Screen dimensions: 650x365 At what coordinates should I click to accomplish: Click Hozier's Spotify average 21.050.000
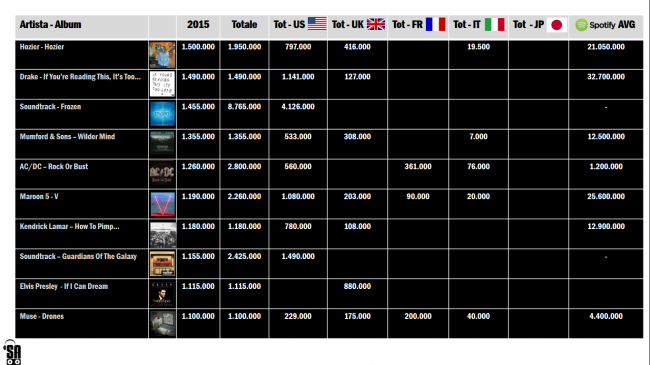click(x=606, y=47)
